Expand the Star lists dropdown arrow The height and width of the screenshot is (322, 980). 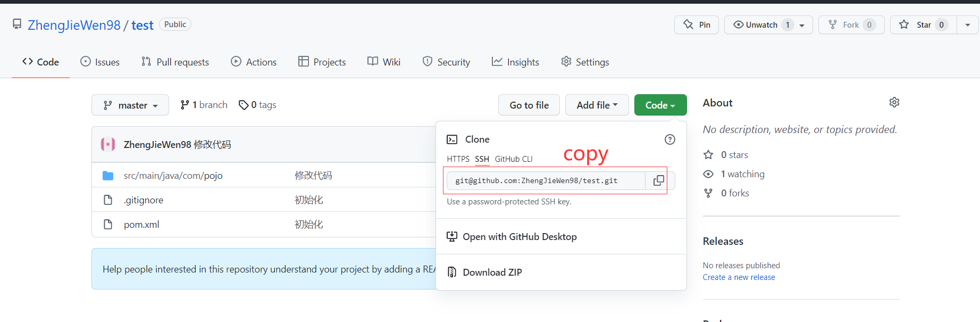[x=968, y=24]
